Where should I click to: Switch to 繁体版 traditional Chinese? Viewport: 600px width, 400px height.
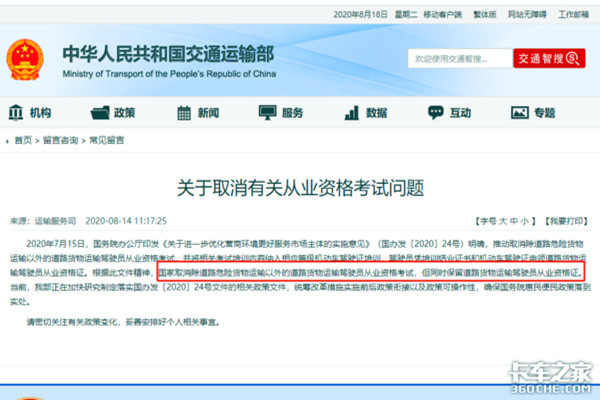[487, 16]
